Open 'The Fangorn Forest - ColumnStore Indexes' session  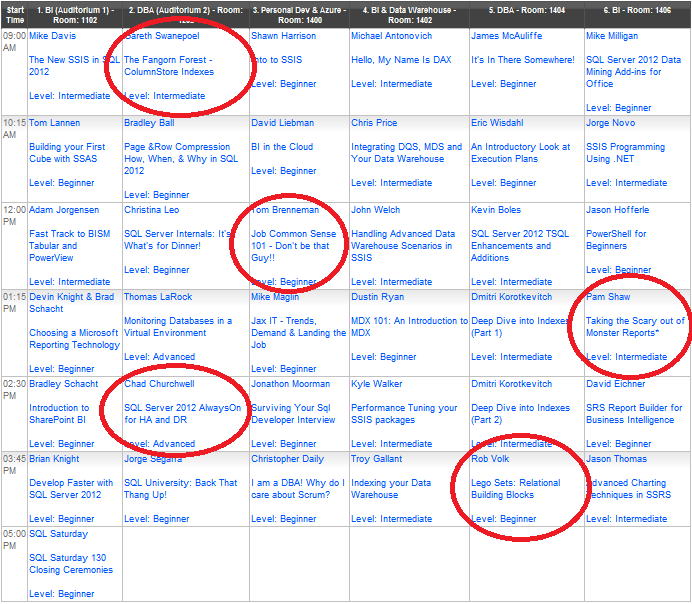click(169, 65)
